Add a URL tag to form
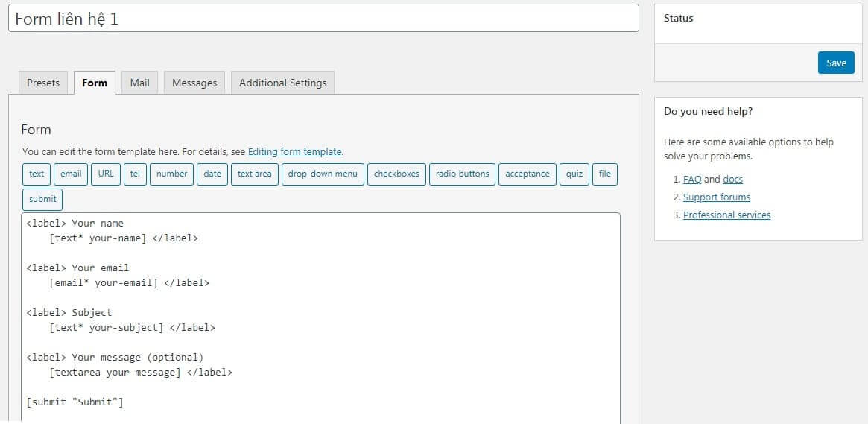The height and width of the screenshot is (424, 868). pos(106,174)
